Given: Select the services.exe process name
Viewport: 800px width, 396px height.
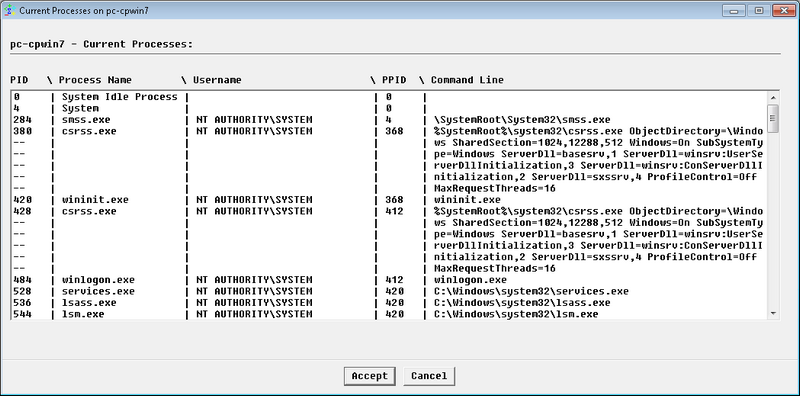Looking at the screenshot, I should (x=98, y=291).
